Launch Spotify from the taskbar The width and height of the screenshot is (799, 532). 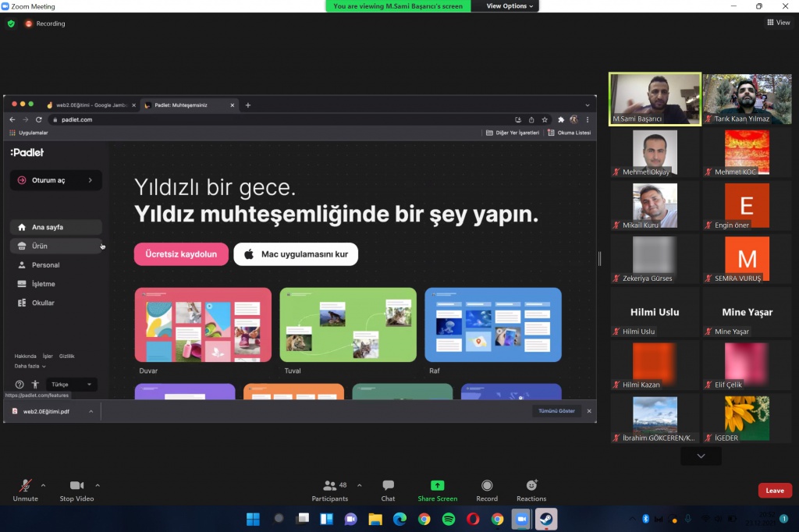449,520
